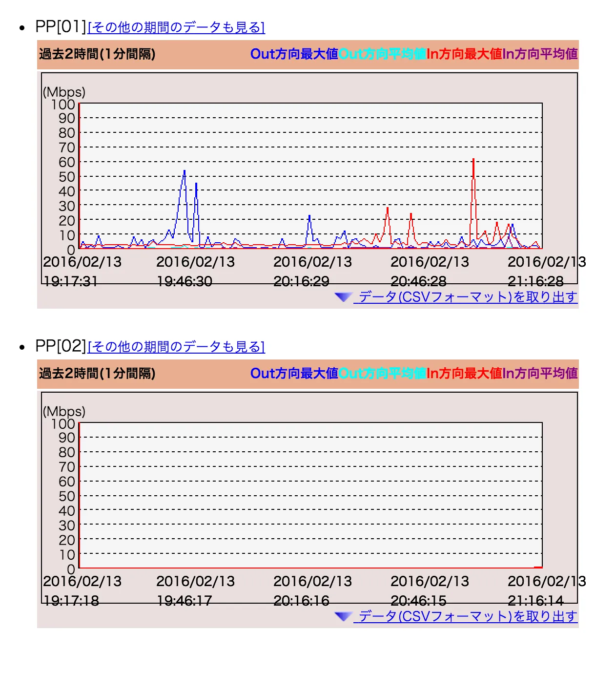Select the blue Out方向最大値 legend on PP[02] graph
This screenshot has height=674, width=616.
tap(293, 374)
